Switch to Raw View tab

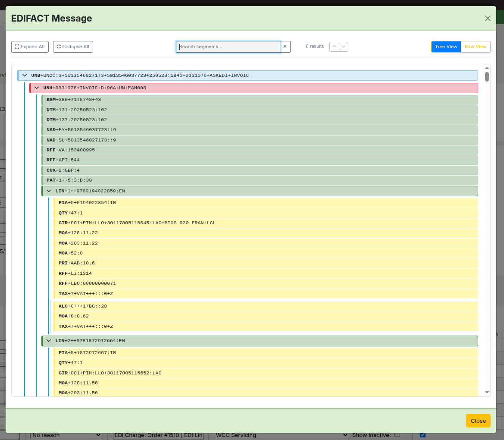tap(476, 47)
